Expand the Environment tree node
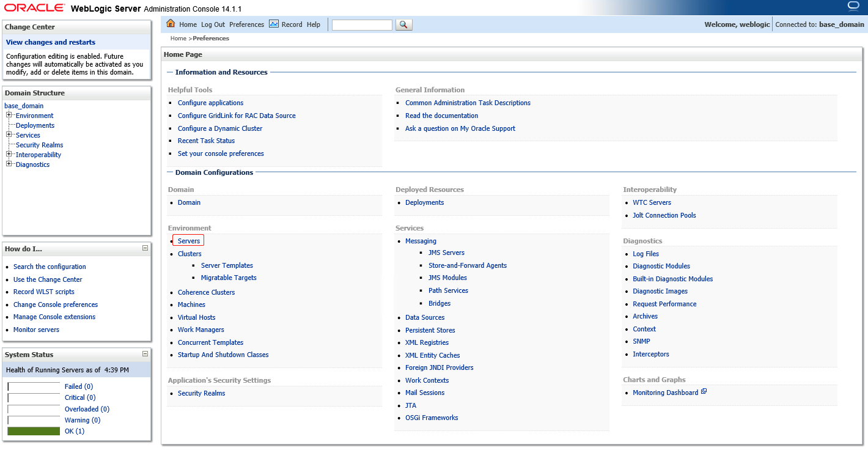 click(9, 115)
